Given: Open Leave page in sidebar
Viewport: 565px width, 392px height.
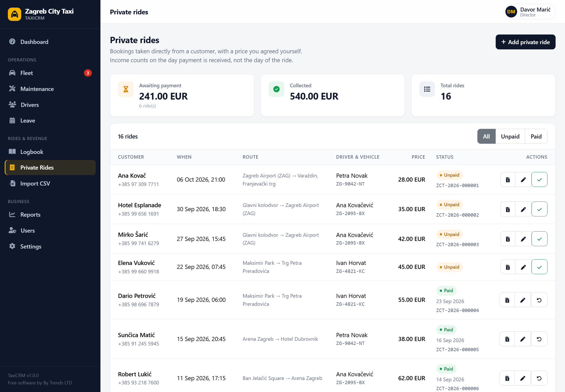Looking at the screenshot, I should [50, 120].
